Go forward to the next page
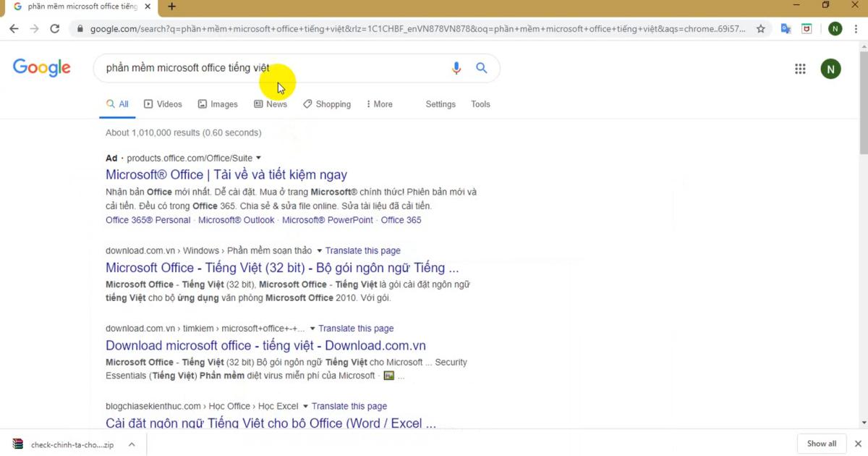 coord(34,29)
